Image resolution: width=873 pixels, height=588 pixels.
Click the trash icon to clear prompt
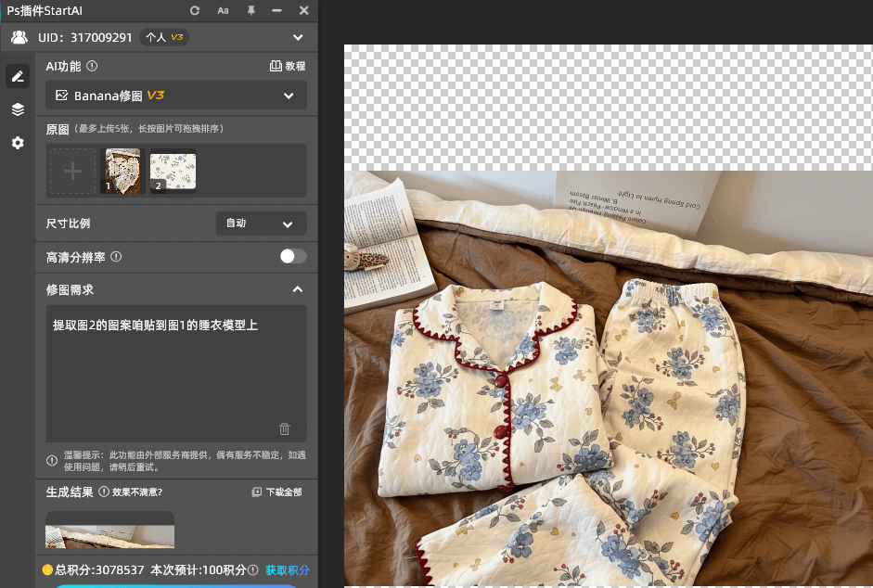[x=285, y=428]
